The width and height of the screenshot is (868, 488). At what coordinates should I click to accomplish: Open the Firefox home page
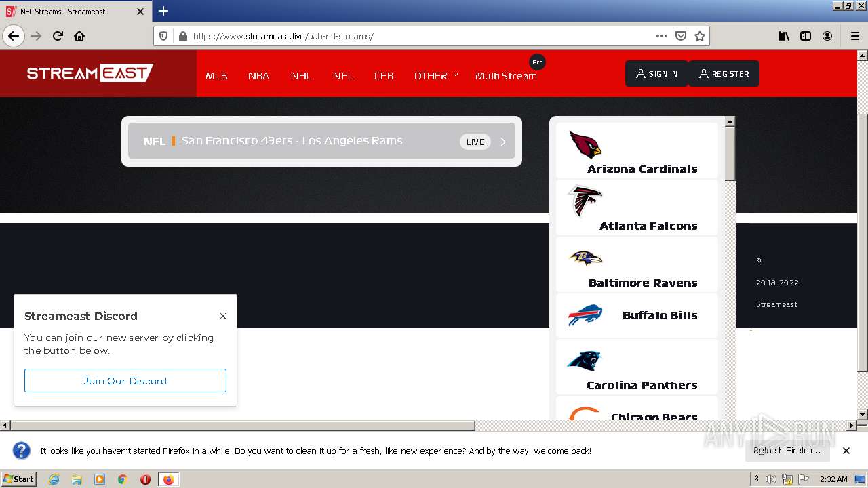(x=79, y=36)
